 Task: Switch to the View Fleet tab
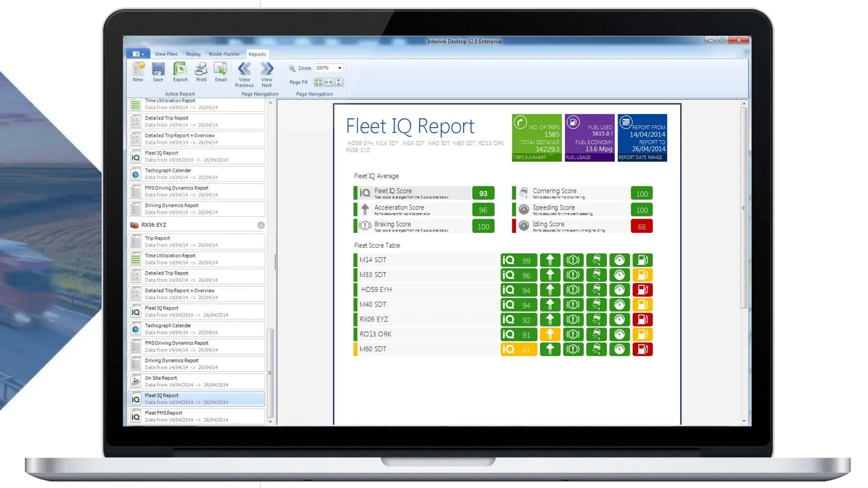[166, 54]
